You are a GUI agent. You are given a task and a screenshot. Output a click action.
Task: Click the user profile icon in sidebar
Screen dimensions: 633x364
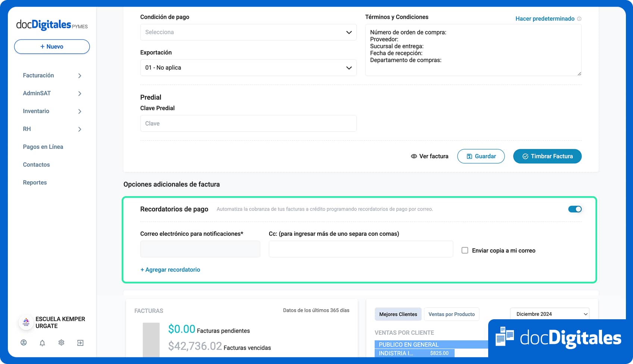pos(24,343)
